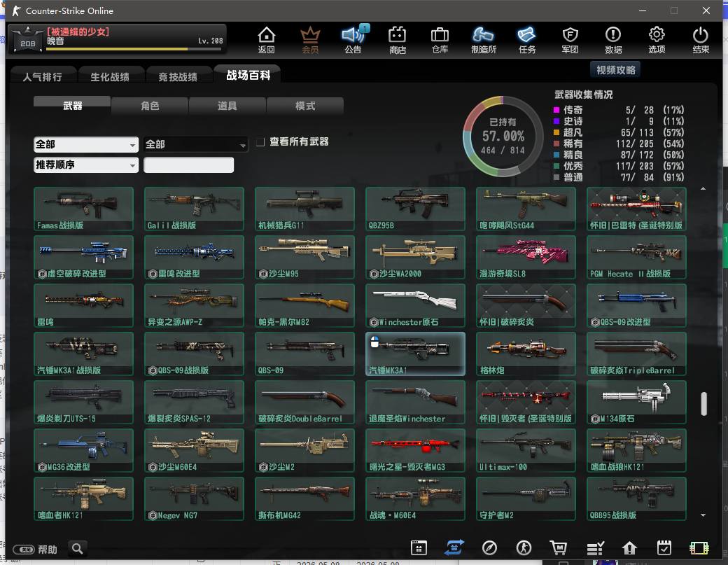Viewport: 728px width, 565px height.
Task: Click the 视频攻略 button
Action: 615,69
